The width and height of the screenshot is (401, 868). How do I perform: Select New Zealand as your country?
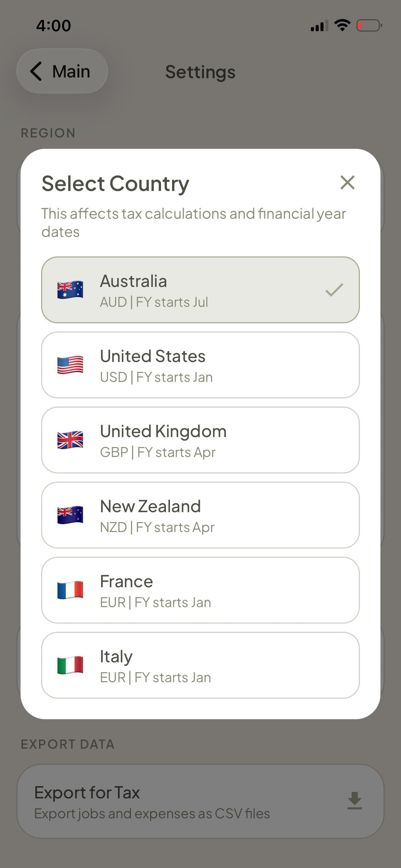[200, 515]
